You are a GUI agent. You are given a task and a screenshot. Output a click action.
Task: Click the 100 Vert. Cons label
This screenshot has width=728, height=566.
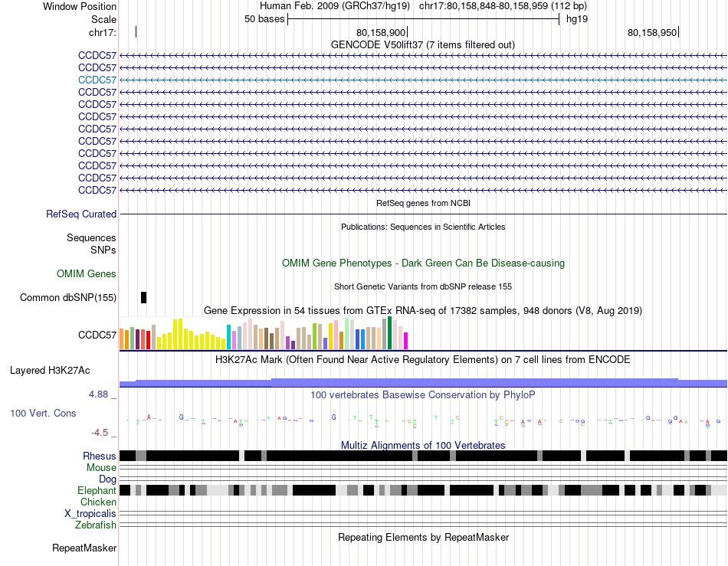(x=43, y=413)
